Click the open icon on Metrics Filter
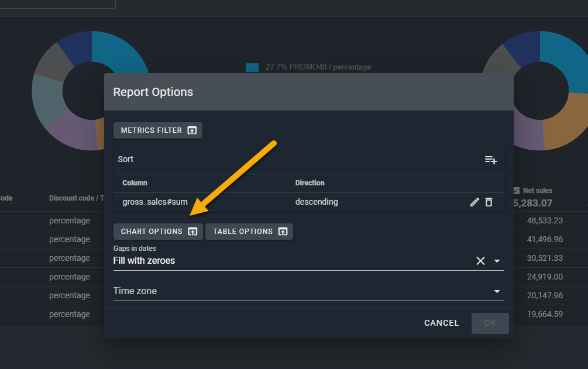Screen dimensions: 588x369 pos(192,130)
